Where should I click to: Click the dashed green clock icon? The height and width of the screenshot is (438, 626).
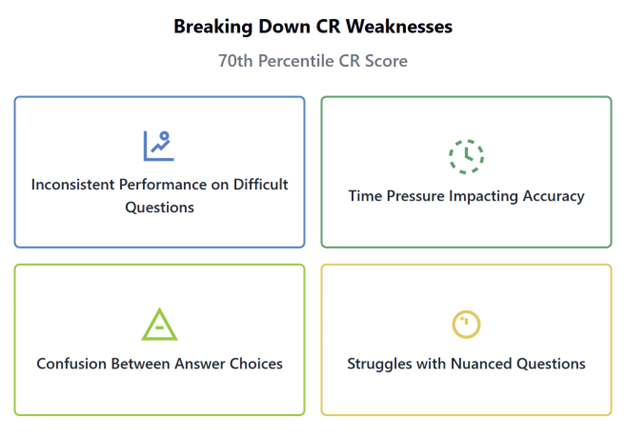click(x=466, y=156)
